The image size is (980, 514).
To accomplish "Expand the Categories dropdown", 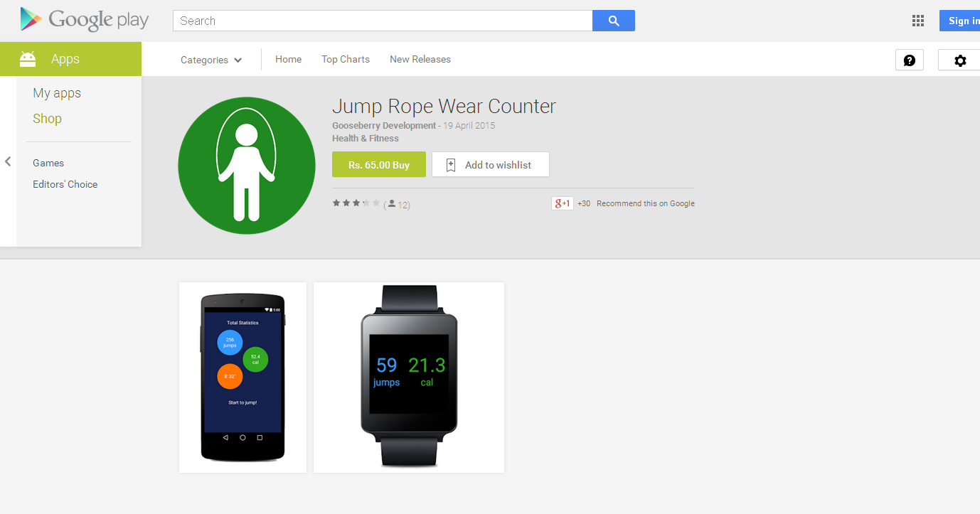I will pyautogui.click(x=211, y=60).
